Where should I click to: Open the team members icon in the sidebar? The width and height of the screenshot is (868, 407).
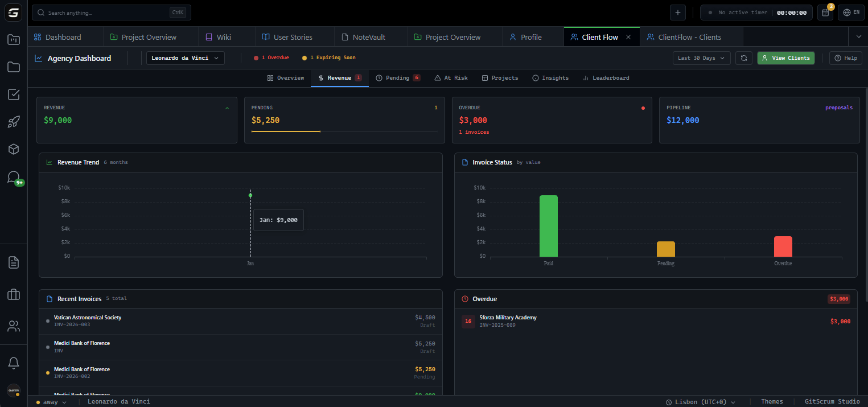coord(13,326)
